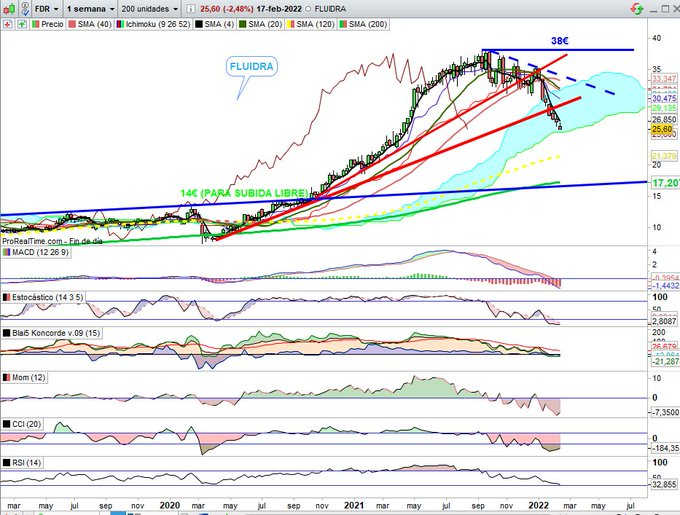
Task: Open the FDR ticker dropdown
Action: [46, 9]
